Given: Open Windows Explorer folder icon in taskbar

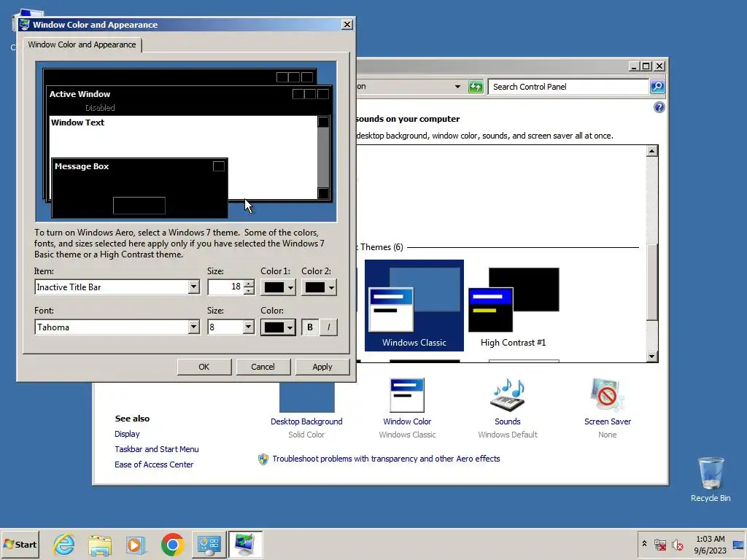Looking at the screenshot, I should 99,544.
